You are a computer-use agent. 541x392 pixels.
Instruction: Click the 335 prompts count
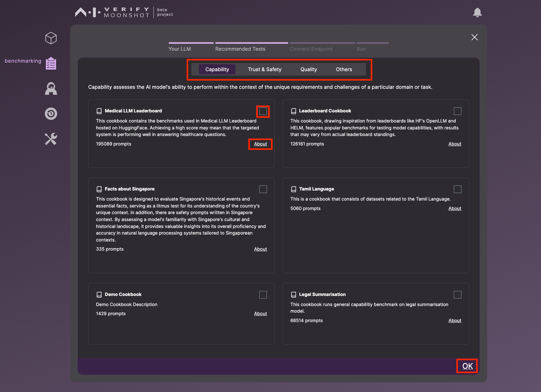[110, 249]
